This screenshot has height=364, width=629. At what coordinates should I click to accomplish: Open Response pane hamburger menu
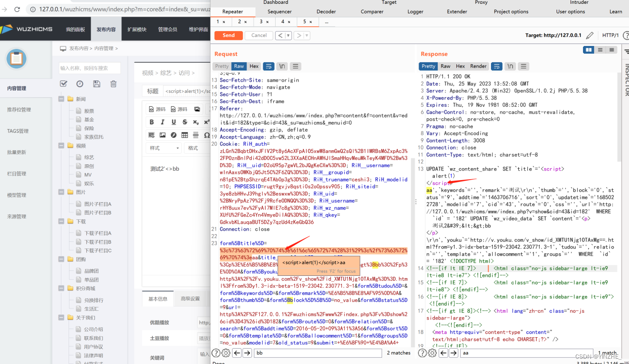[x=524, y=66]
